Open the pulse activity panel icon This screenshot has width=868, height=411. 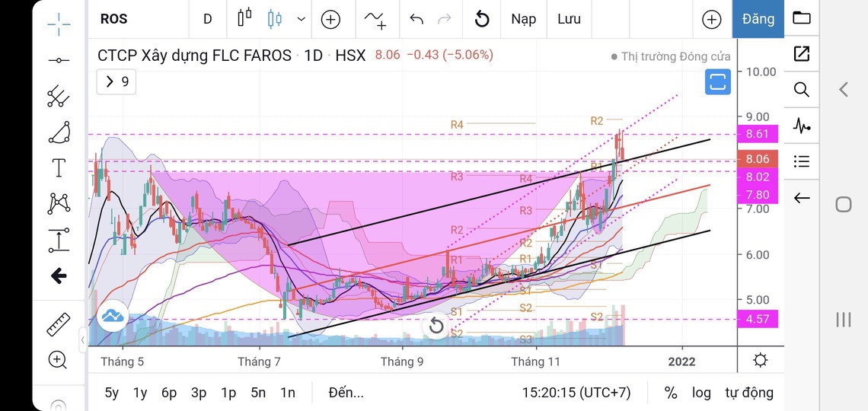click(x=802, y=126)
